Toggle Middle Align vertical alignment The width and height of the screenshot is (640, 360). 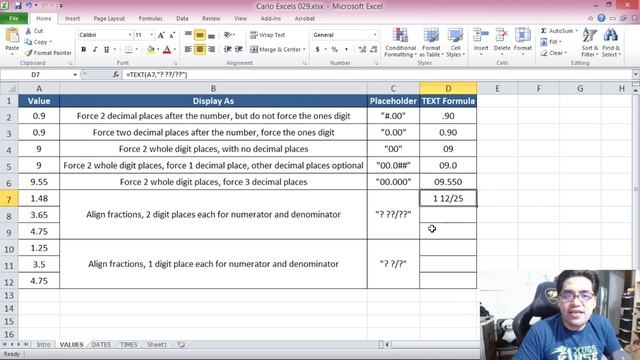pyautogui.click(x=200, y=35)
